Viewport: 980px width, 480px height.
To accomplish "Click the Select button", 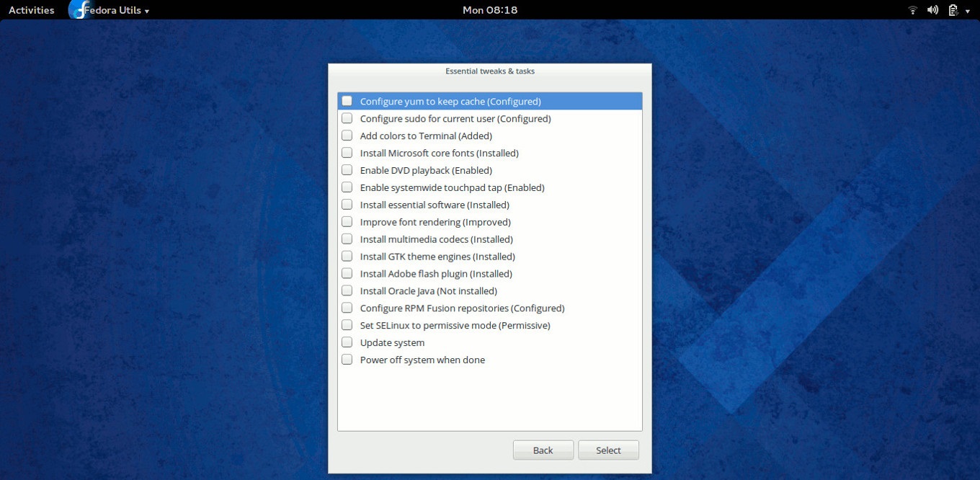I will click(608, 450).
